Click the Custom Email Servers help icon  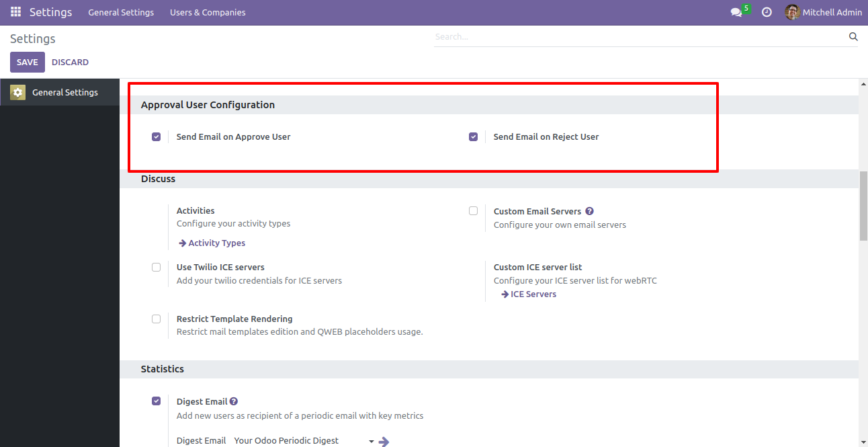pyautogui.click(x=589, y=211)
